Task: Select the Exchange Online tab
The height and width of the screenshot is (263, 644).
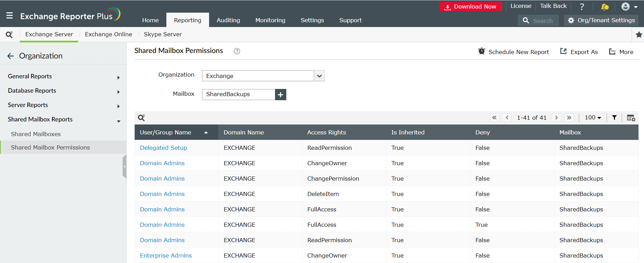Action: (108, 34)
